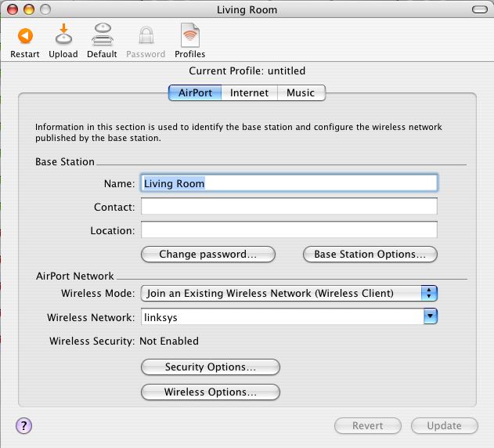Toggle toolbar with the top-right pill button

point(479,9)
